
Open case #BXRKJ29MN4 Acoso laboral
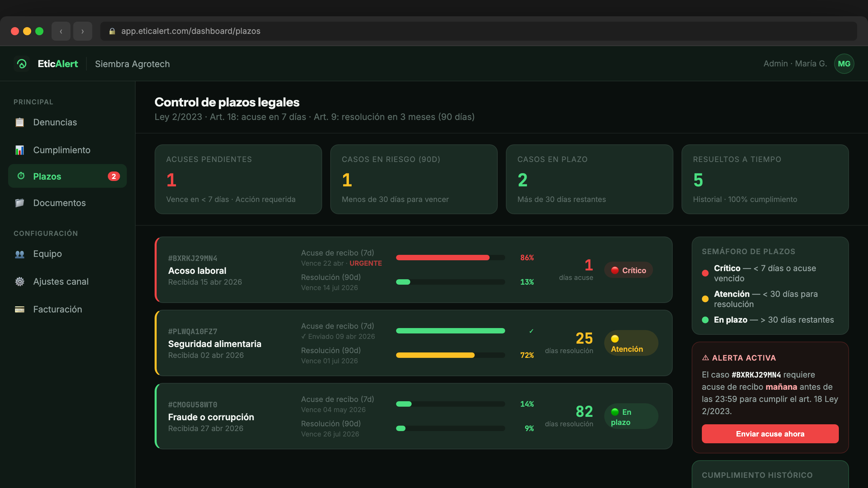click(414, 270)
